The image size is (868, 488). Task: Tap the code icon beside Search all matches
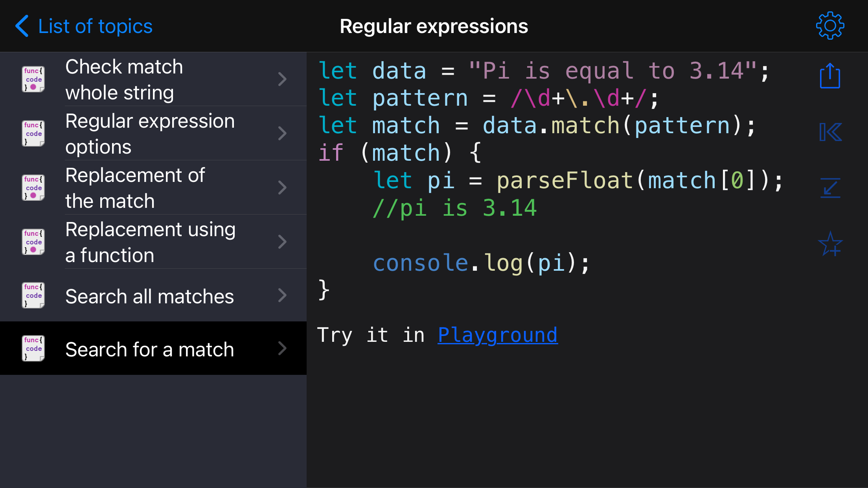click(x=33, y=295)
